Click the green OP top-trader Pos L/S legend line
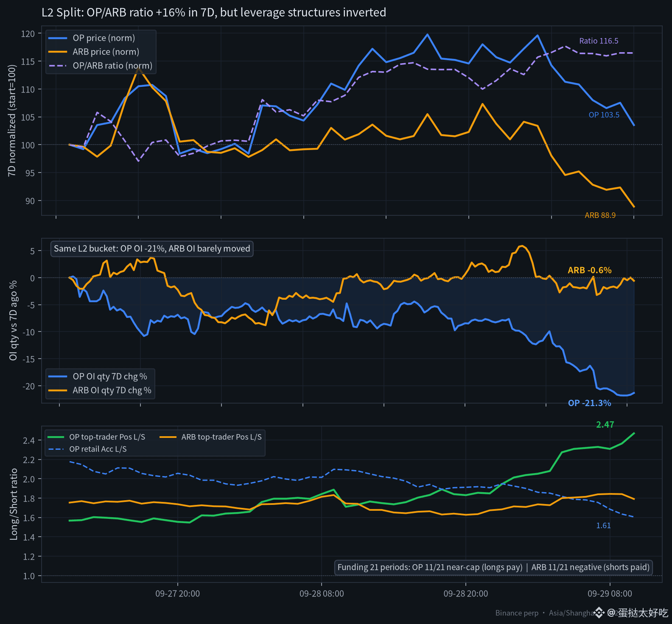The width and height of the screenshot is (672, 624). pos(56,437)
